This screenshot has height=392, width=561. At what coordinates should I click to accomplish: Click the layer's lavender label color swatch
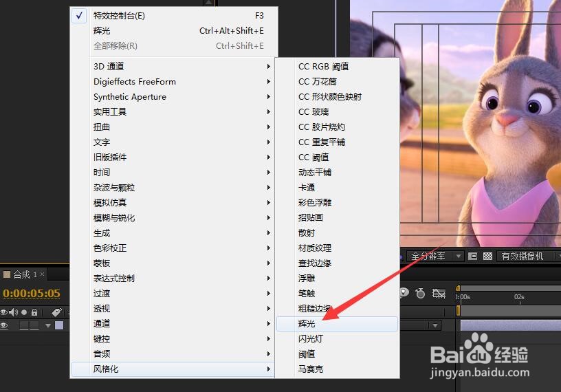pyautogui.click(x=59, y=325)
